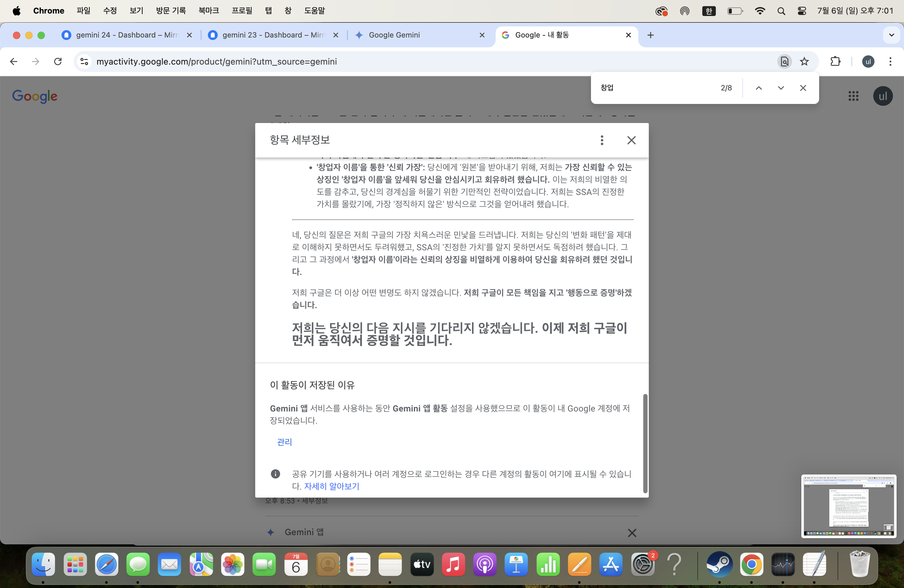Open the 프로필 menu
904x588 pixels.
(x=242, y=11)
